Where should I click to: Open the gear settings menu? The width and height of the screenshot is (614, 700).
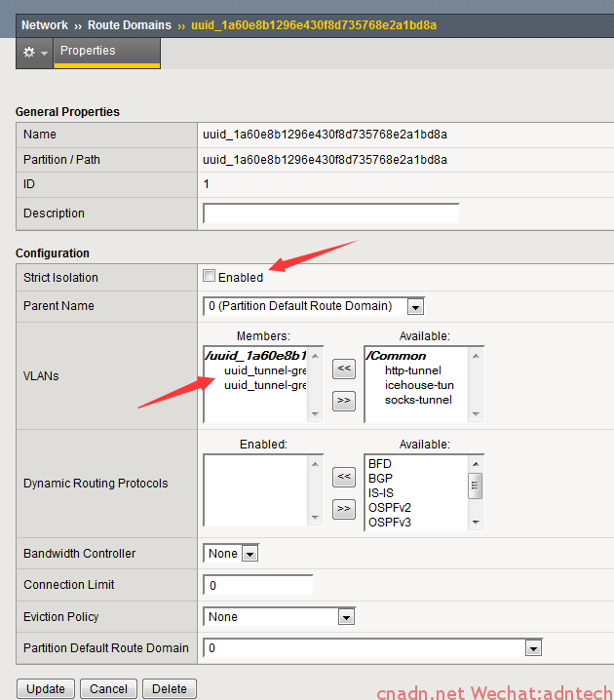35,53
